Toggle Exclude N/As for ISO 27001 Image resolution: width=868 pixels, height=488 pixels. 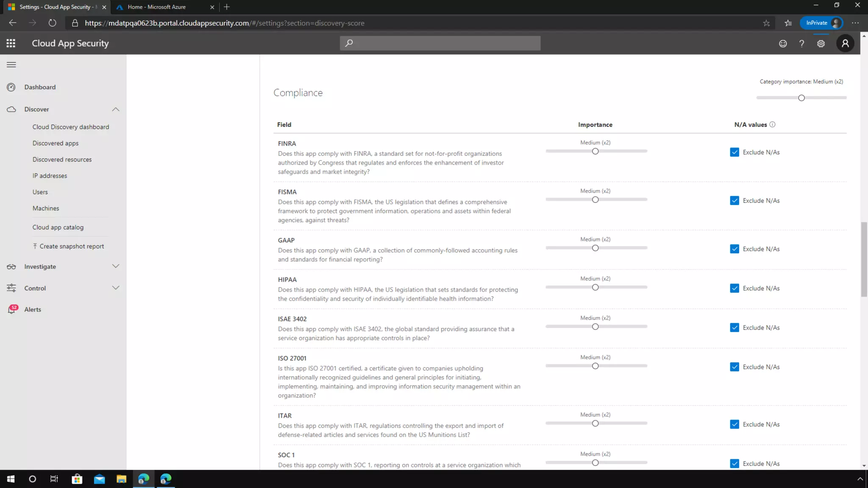[x=734, y=367]
